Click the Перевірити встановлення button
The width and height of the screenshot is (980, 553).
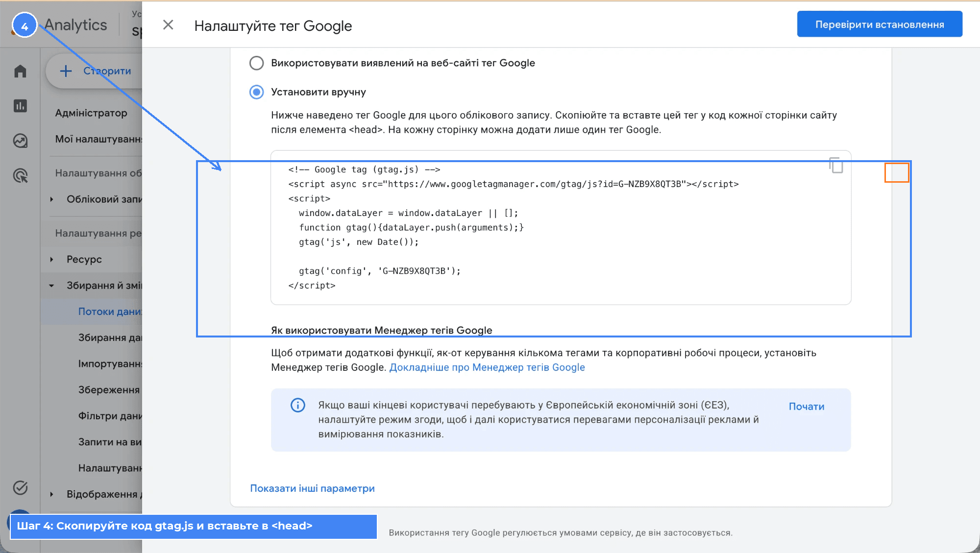(x=880, y=24)
